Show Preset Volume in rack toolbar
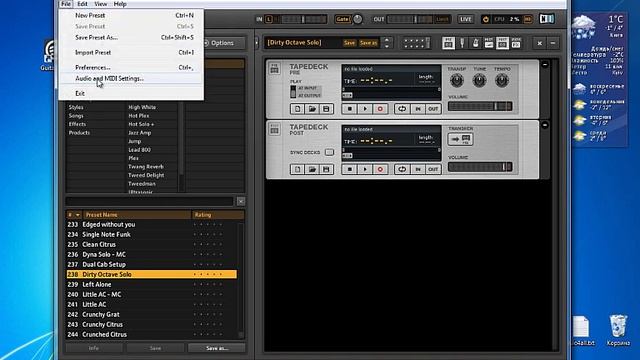Viewport: 640px width, 360px height. point(489,43)
